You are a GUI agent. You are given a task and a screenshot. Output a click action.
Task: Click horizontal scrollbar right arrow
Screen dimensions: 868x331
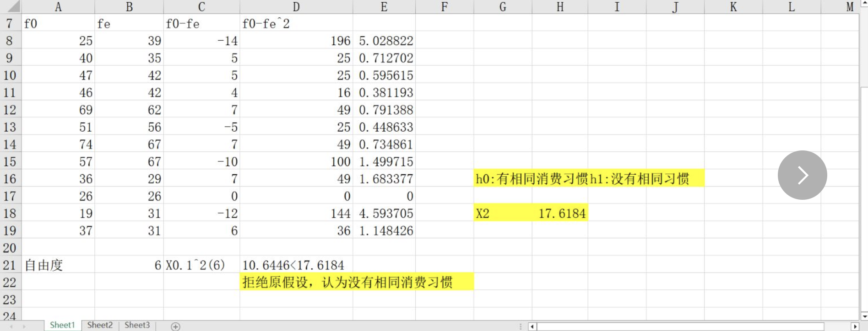coord(855,326)
